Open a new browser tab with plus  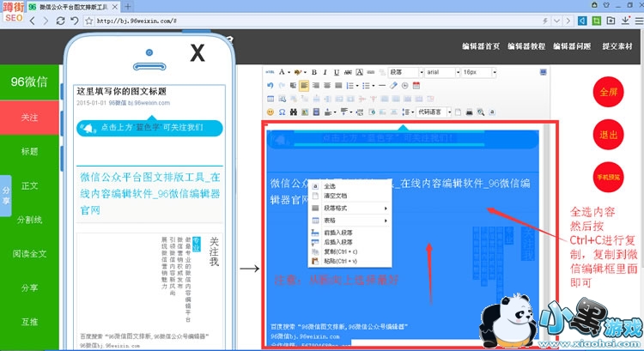[128, 7]
